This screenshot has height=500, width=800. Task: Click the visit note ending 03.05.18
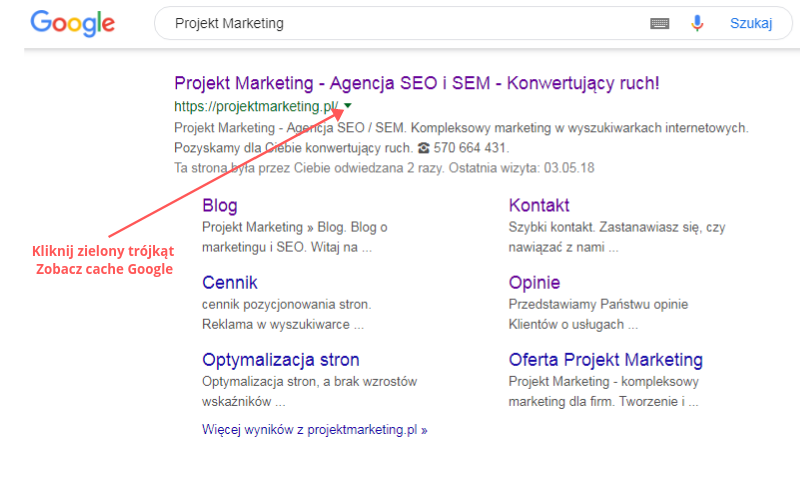click(x=384, y=168)
